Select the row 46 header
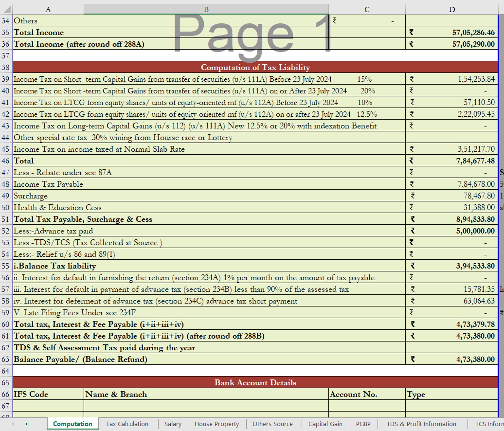The image size is (504, 431). pyautogui.click(x=6, y=161)
